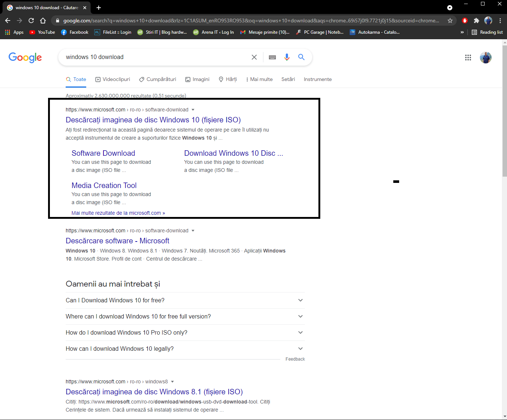Open the Descărcare software - Microsoft result
This screenshot has width=507, height=420.
coord(117,241)
